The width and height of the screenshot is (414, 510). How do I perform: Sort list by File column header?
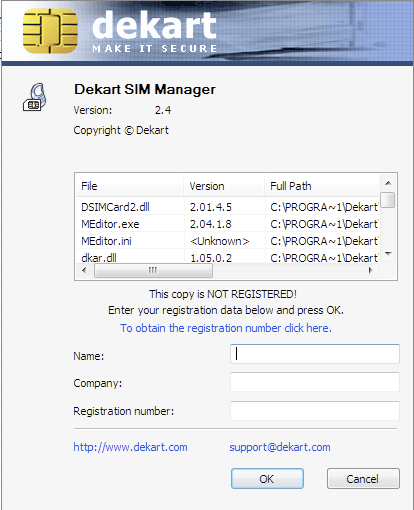129,186
